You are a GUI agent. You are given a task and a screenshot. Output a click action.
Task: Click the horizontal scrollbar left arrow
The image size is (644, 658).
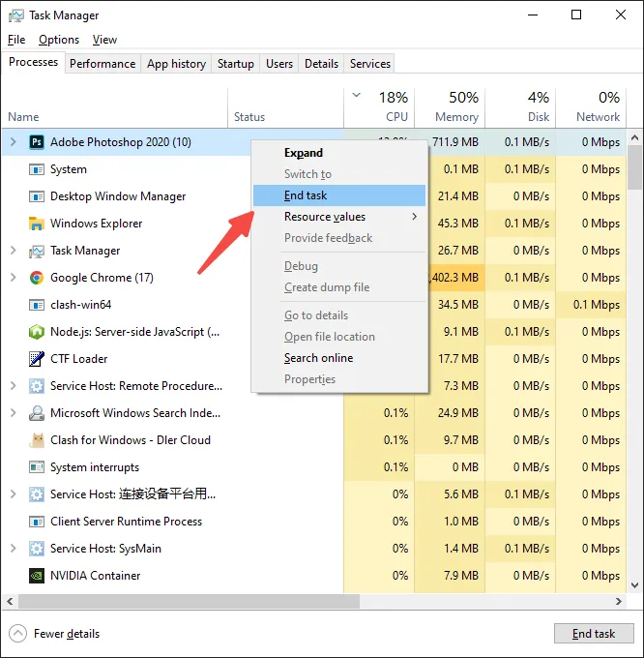10,601
